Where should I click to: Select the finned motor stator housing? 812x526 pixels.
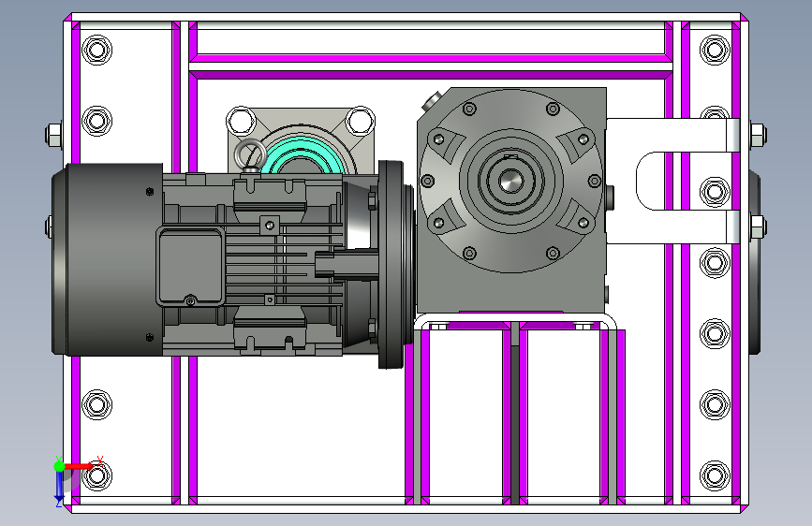coord(252,264)
